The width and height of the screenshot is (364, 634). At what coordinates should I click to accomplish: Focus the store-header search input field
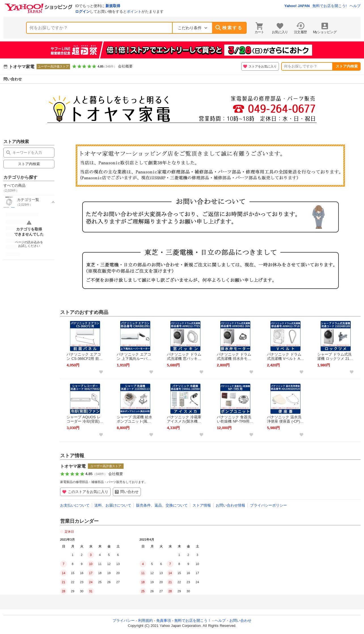point(307,66)
